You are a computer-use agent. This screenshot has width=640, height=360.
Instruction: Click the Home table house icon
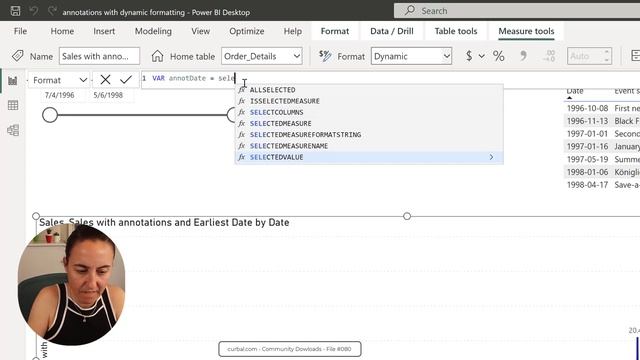pos(157,56)
